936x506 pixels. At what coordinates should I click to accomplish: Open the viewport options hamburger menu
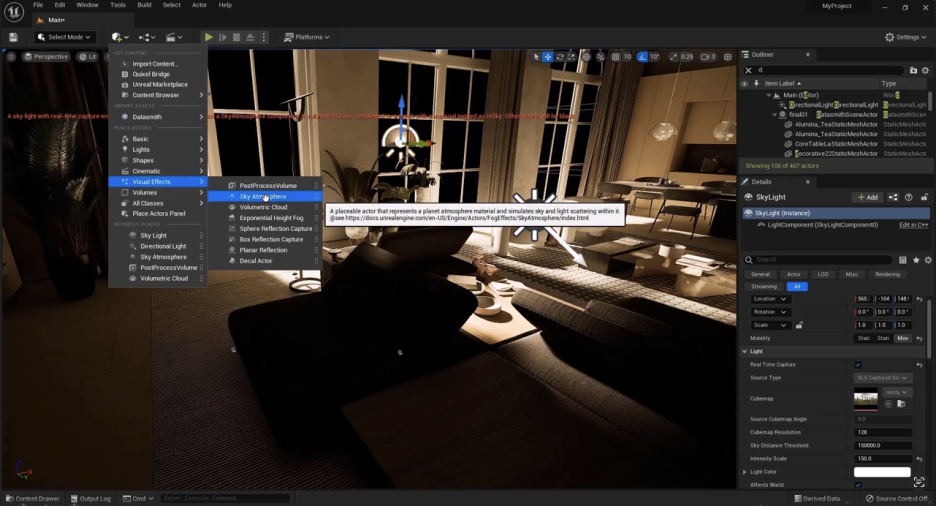click(11, 57)
